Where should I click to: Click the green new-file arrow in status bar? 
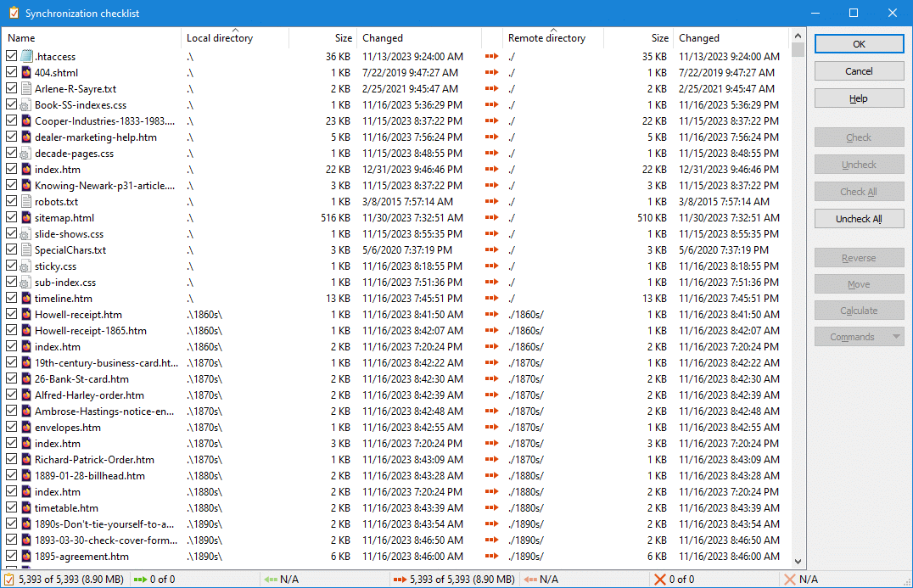(x=139, y=580)
